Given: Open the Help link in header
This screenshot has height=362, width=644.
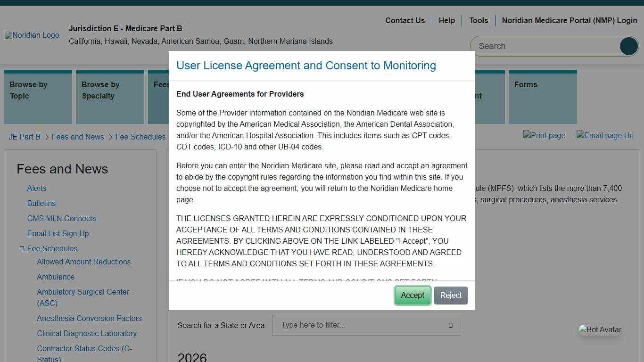Looking at the screenshot, I should click(446, 21).
